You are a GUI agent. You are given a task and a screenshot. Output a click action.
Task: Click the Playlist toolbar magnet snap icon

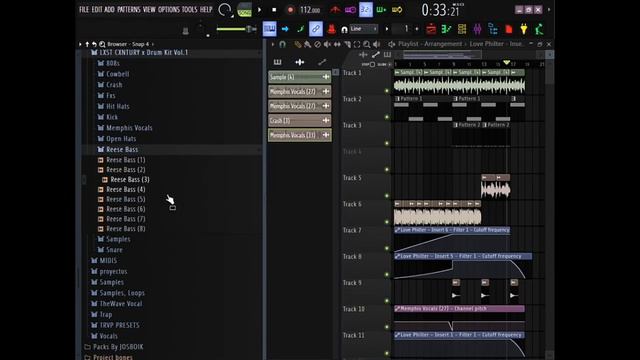[282, 44]
